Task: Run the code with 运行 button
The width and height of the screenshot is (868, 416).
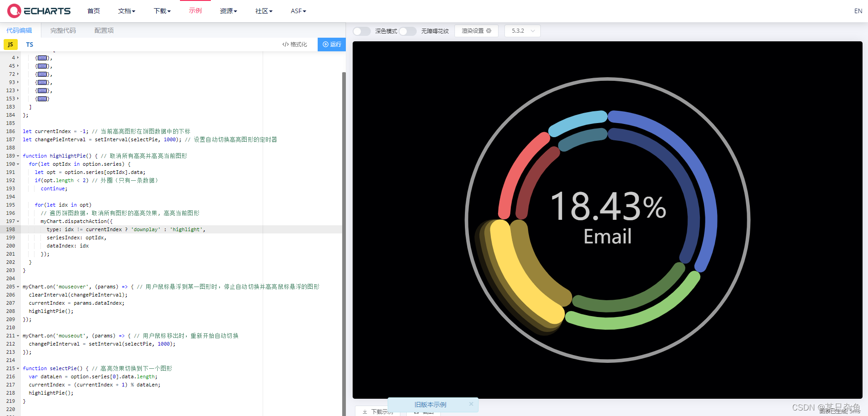Action: [x=332, y=45]
